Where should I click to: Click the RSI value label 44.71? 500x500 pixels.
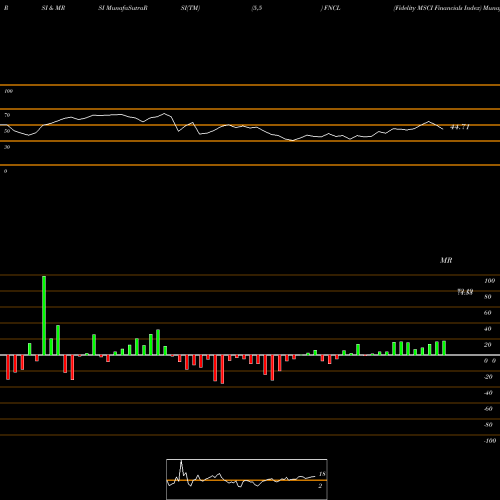point(460,127)
